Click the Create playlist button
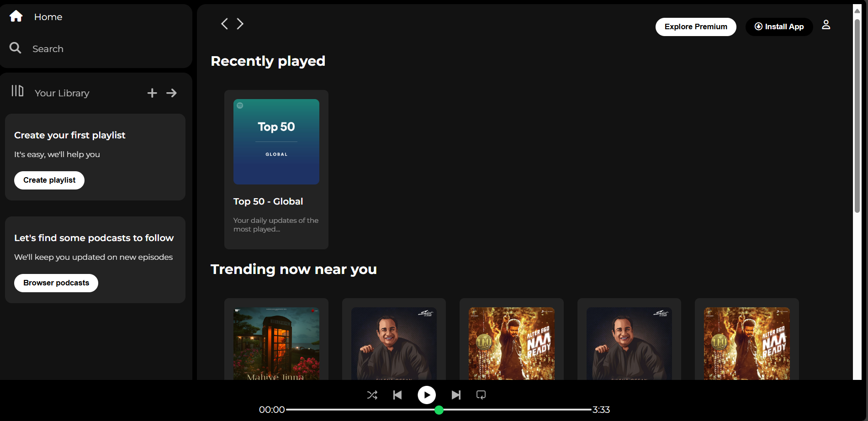The width and height of the screenshot is (868, 421). tap(49, 180)
